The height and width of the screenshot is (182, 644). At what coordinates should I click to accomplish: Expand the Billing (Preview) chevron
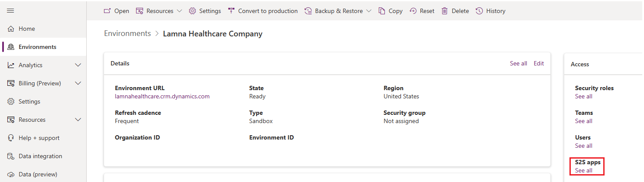[78, 83]
